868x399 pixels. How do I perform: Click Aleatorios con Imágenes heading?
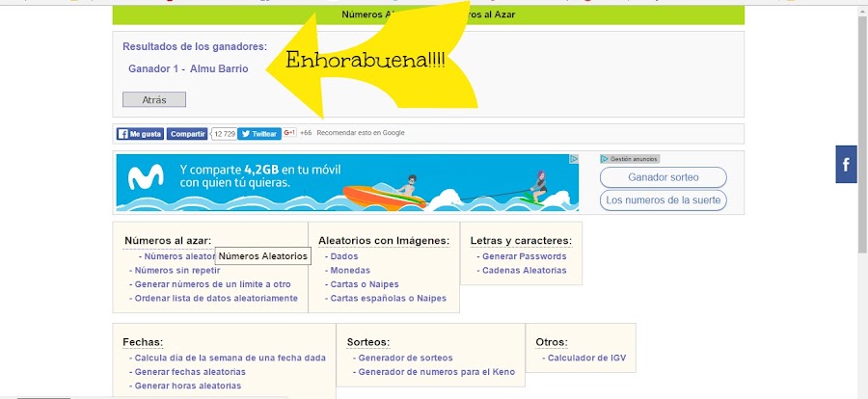click(384, 241)
